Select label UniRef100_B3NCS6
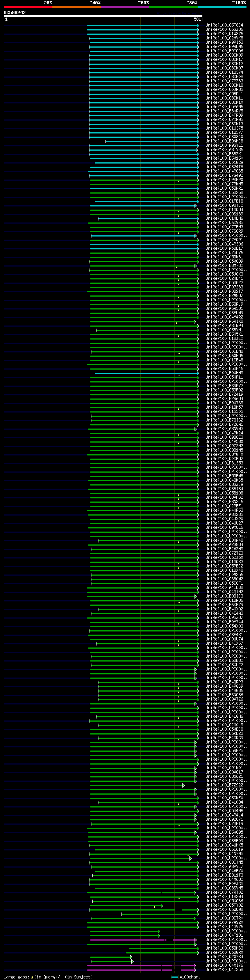 [224, 695]
